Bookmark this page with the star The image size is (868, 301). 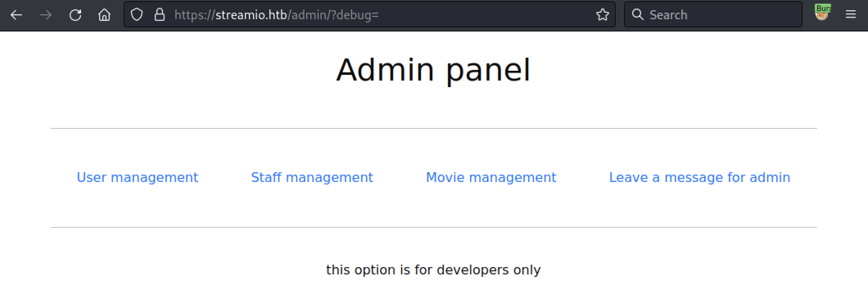tap(602, 15)
